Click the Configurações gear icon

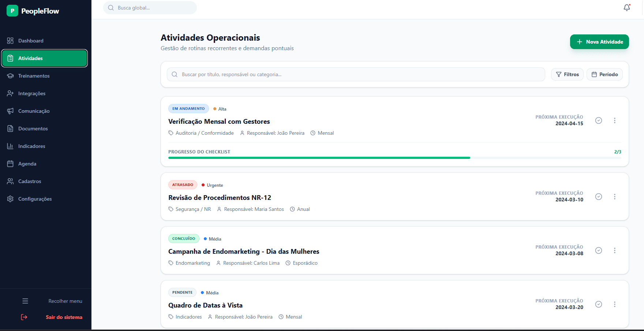(10, 199)
